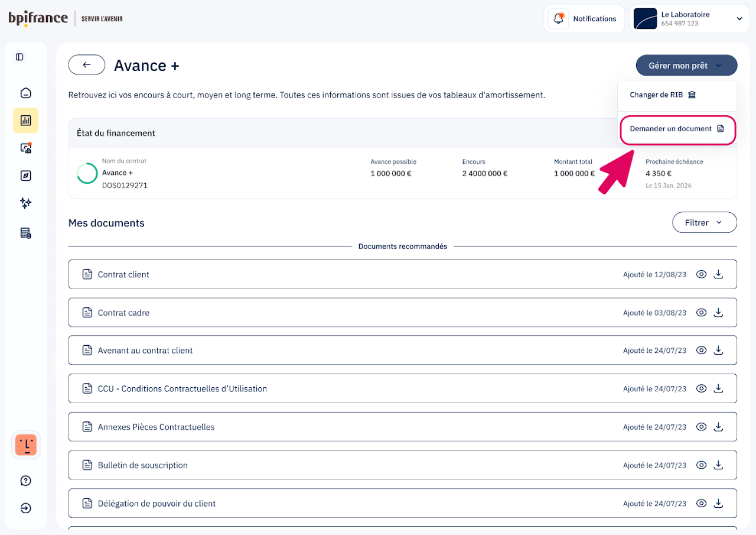Open the Contrat client row
Image resolution: width=756 pixels, height=535 pixels.
point(403,274)
